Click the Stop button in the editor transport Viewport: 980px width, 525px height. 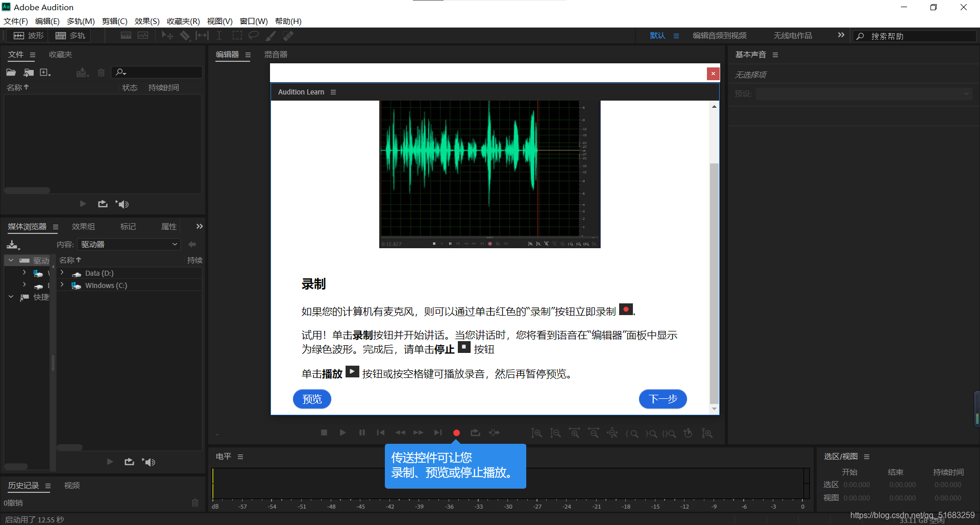(324, 433)
